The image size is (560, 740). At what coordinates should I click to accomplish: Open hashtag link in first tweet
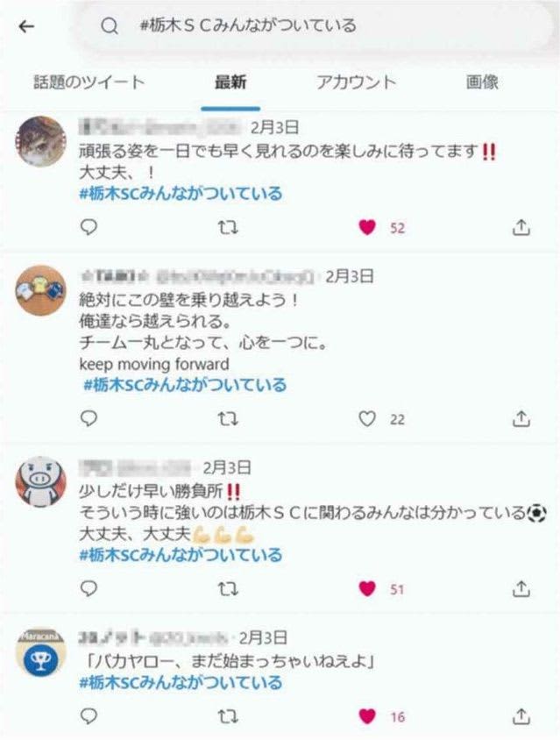[181, 194]
